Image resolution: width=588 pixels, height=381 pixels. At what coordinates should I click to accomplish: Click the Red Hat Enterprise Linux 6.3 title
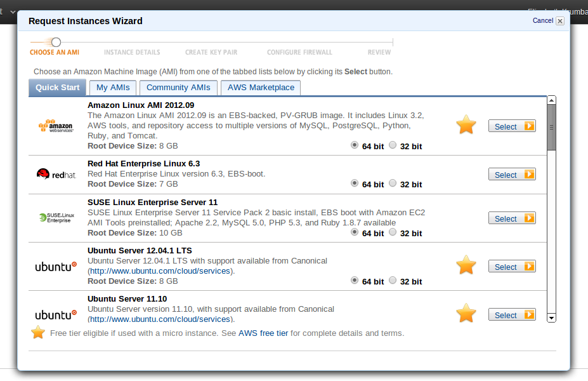[143, 164]
